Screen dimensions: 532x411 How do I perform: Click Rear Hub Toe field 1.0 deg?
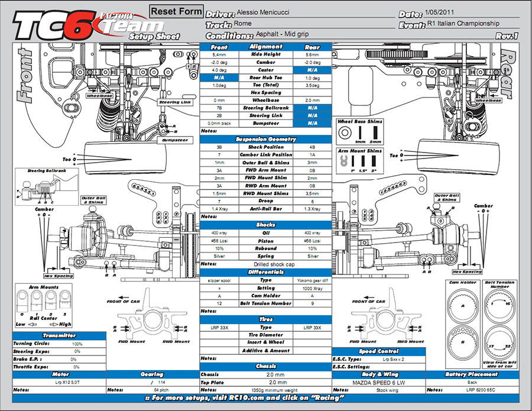(312, 78)
